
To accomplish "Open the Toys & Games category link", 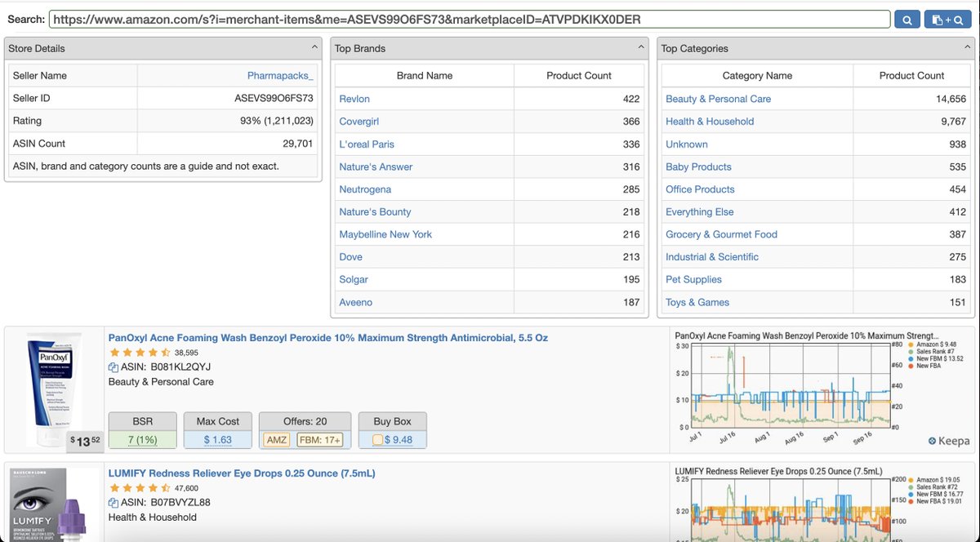I will pyautogui.click(x=697, y=302).
